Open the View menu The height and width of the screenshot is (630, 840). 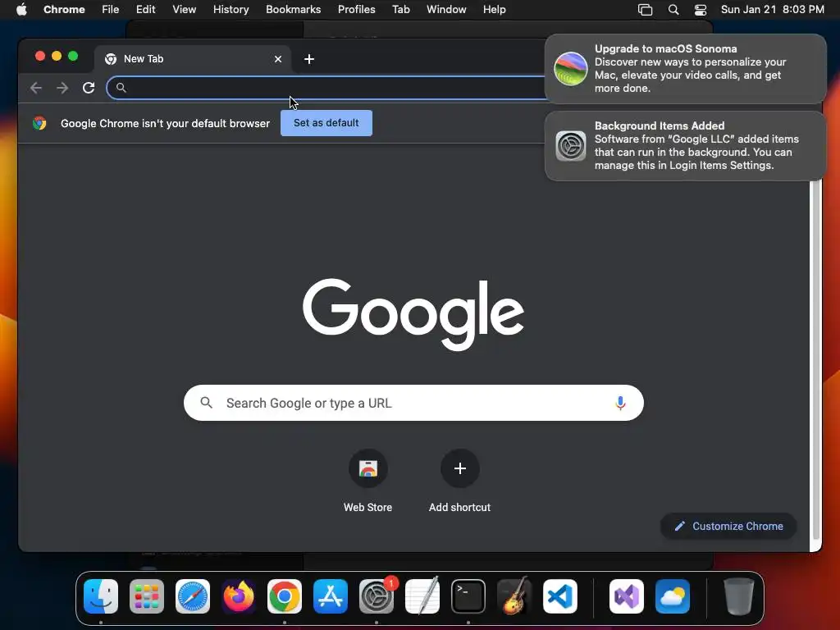tap(185, 10)
